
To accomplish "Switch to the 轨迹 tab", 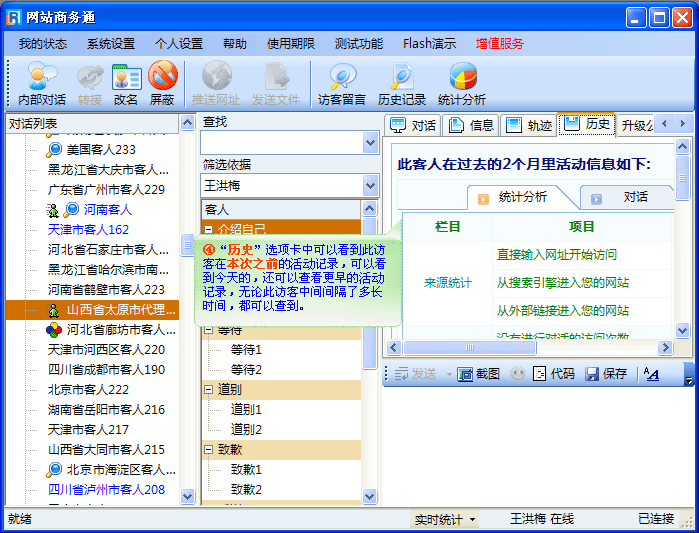I will coord(529,125).
